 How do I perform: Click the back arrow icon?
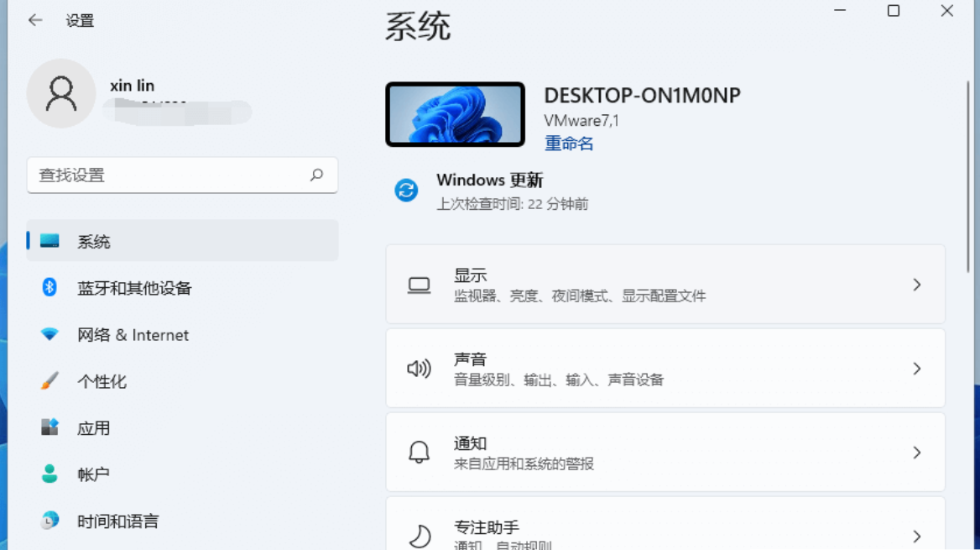click(35, 20)
